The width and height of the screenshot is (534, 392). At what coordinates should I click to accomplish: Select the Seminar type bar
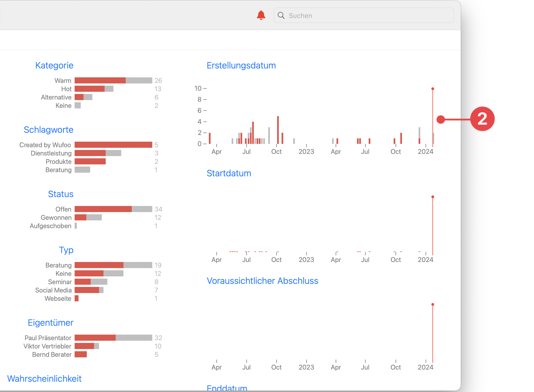click(91, 282)
